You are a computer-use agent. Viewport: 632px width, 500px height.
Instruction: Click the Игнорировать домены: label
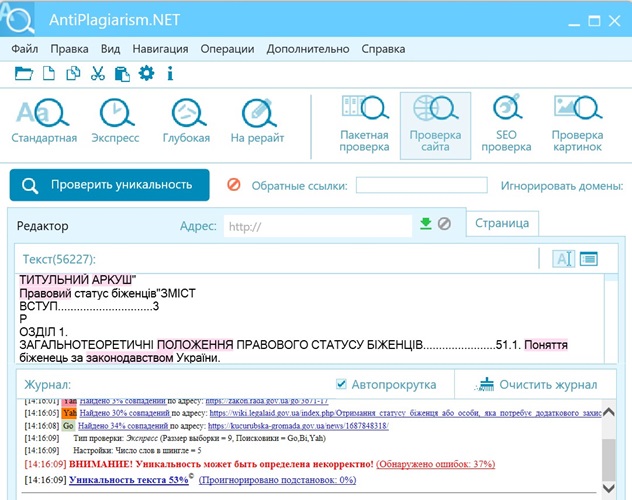[x=562, y=186]
